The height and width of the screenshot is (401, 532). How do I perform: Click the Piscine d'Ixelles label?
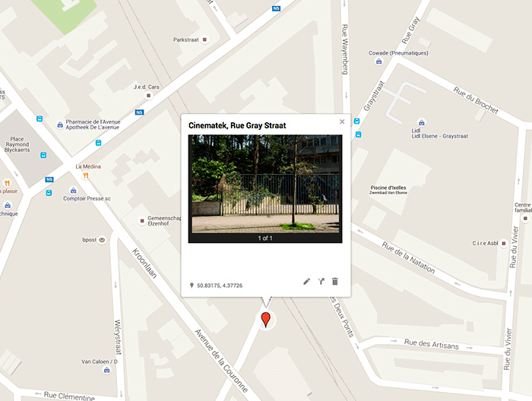[388, 190]
